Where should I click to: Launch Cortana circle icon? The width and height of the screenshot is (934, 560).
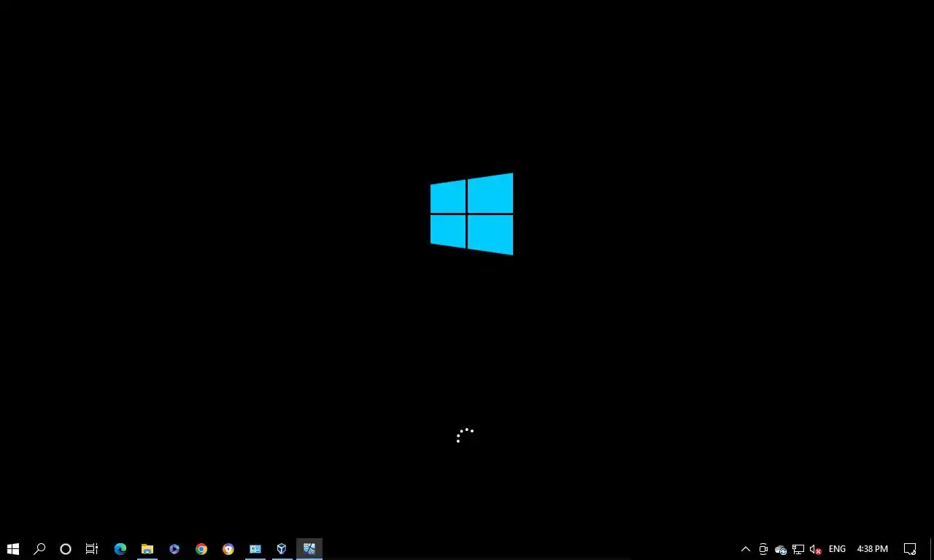(x=66, y=549)
